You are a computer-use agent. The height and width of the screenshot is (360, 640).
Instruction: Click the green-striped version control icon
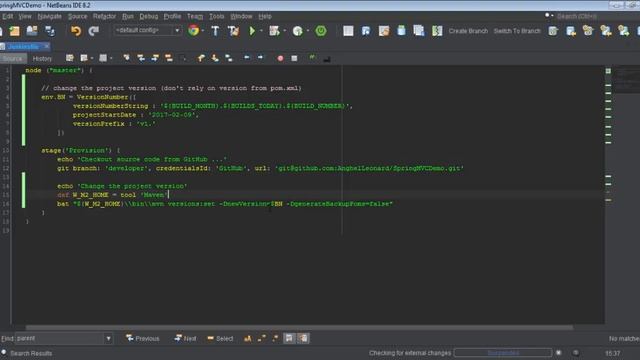[437, 31]
